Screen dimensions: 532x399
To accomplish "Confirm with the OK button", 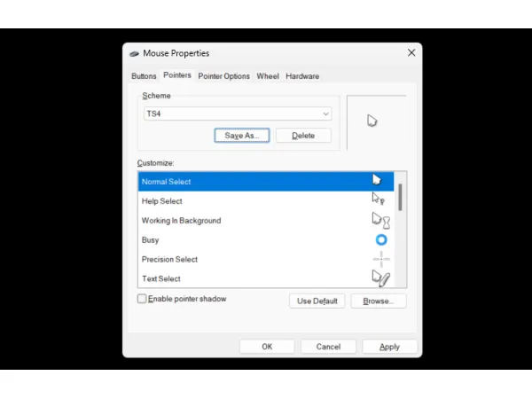I will pyautogui.click(x=267, y=347).
